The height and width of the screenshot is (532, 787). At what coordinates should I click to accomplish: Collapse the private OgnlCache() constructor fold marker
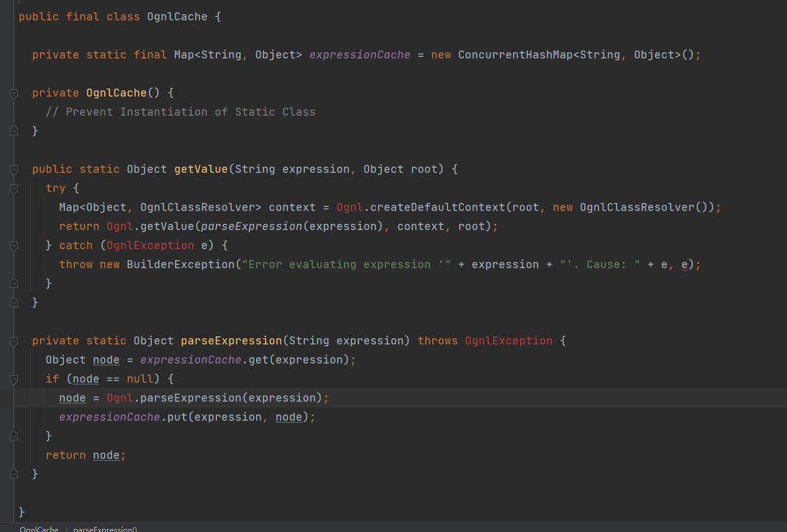[14, 93]
